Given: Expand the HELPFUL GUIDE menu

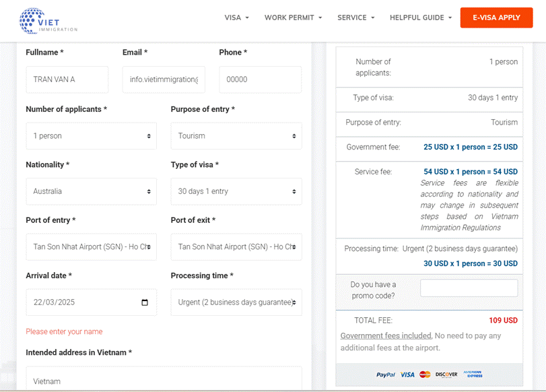Looking at the screenshot, I should point(420,18).
